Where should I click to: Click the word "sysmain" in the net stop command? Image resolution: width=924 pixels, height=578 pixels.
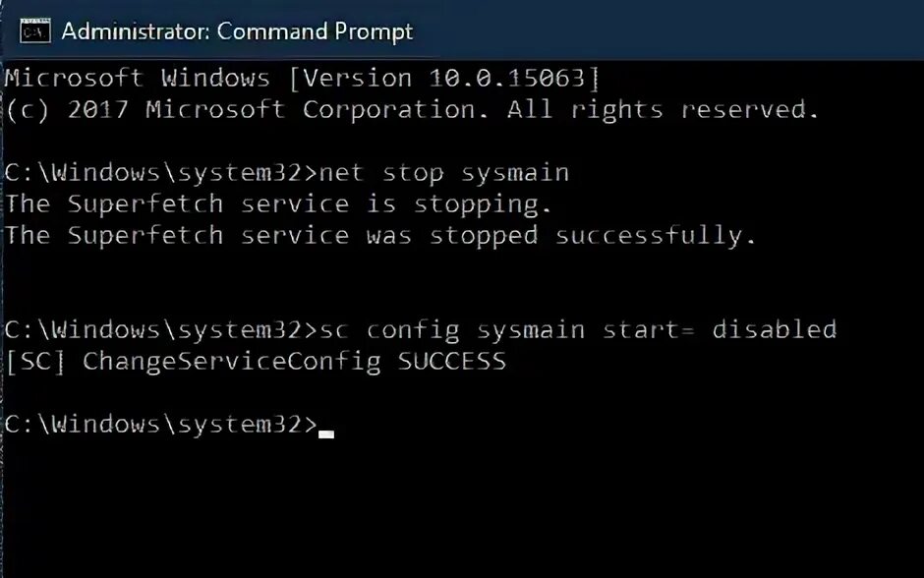515,173
